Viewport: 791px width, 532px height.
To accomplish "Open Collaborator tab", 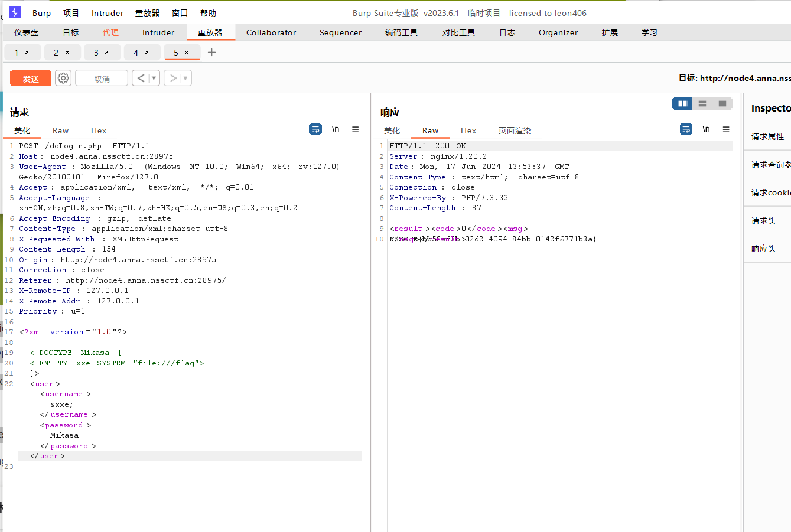I will (271, 32).
